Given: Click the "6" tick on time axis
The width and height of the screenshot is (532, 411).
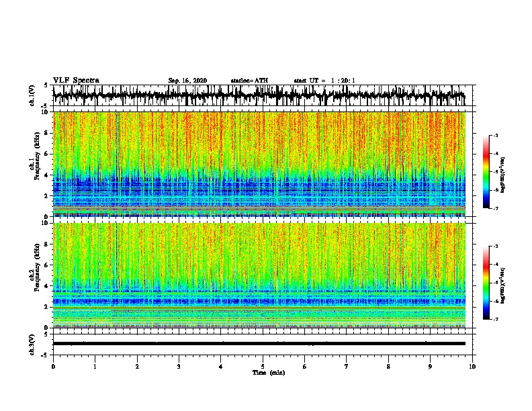Looking at the screenshot, I should (x=305, y=367).
